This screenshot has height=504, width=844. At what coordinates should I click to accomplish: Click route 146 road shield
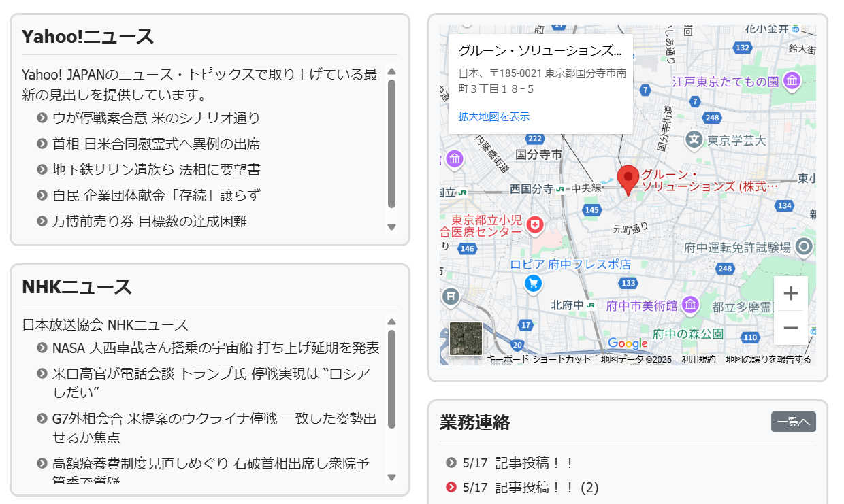coord(467,249)
